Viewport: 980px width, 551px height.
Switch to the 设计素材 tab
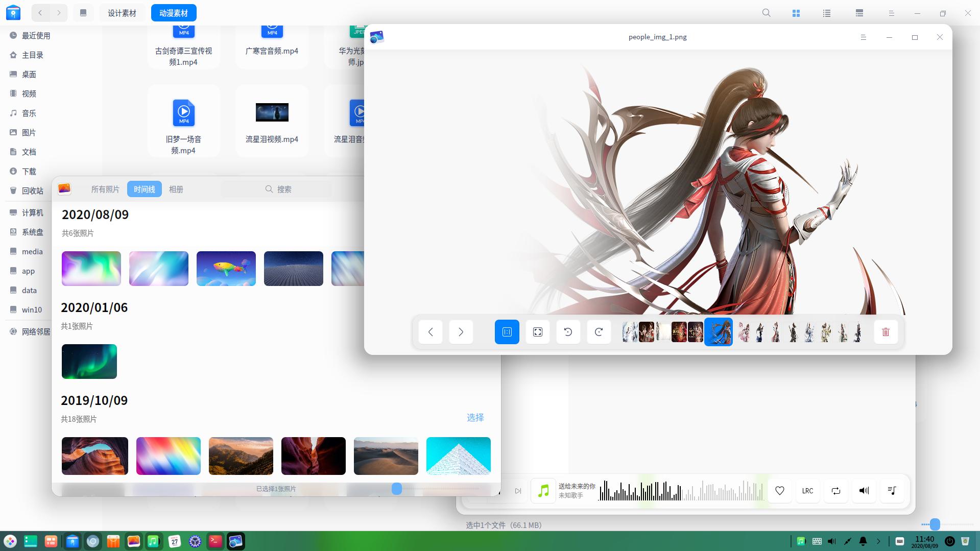122,13
